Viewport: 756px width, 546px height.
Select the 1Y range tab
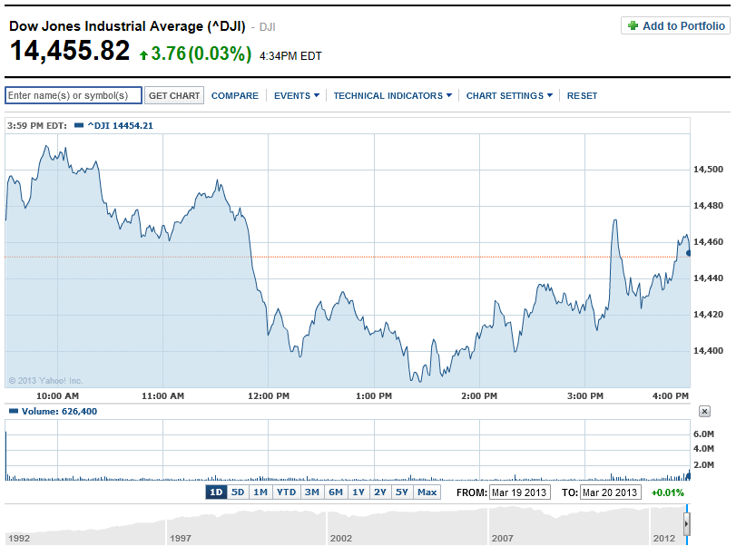tap(358, 492)
